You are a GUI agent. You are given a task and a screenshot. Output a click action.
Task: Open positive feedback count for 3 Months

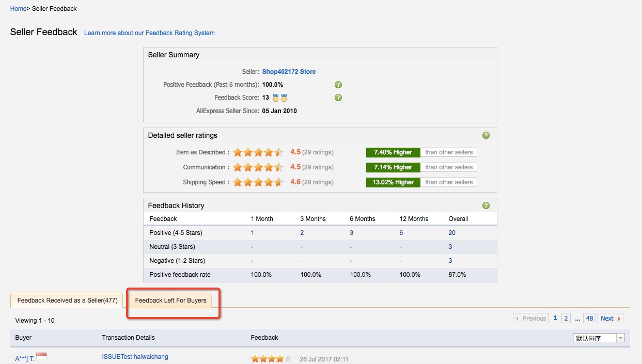tap(302, 233)
